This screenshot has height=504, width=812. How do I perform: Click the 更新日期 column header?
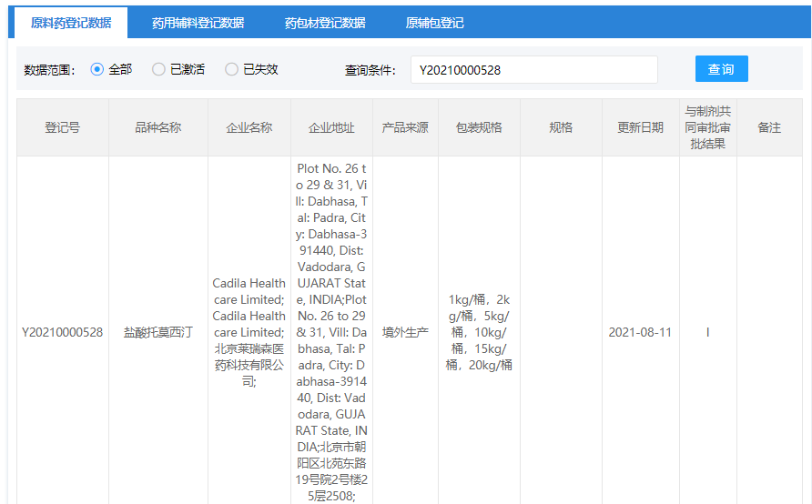[641, 127]
